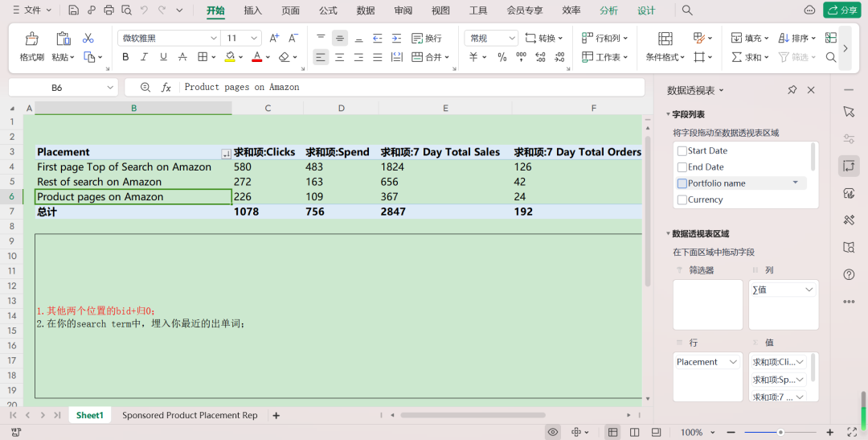This screenshot has height=440, width=868.
Task: Open the 分析 ribbon tab
Action: (609, 10)
